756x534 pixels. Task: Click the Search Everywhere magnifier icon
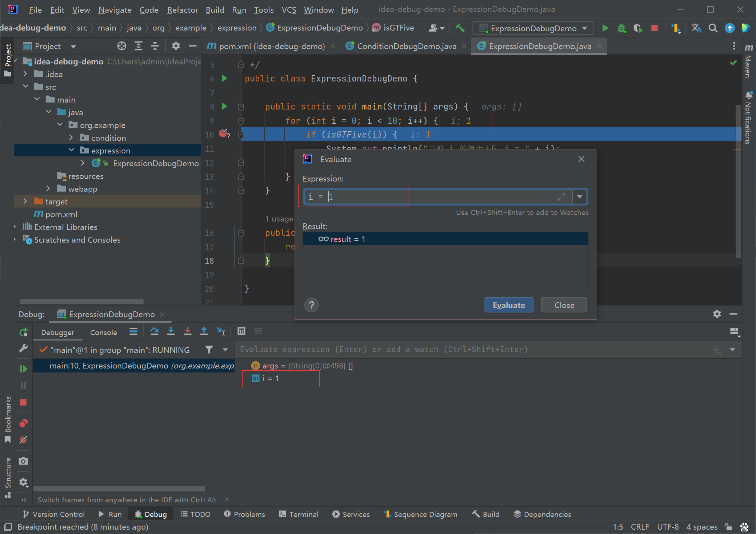[713, 28]
